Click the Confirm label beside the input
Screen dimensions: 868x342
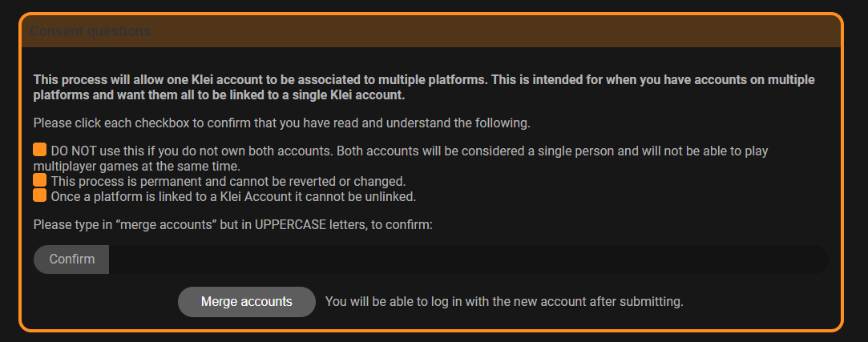pos(71,260)
